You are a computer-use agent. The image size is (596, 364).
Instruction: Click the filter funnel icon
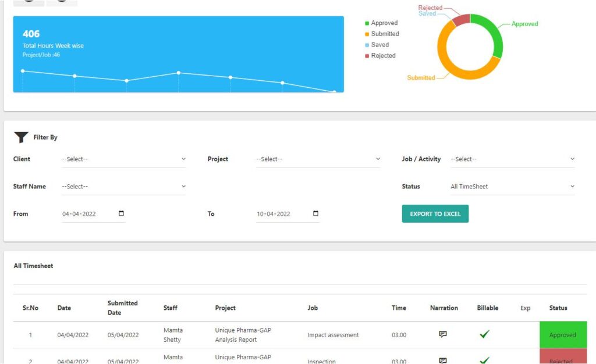pyautogui.click(x=22, y=137)
